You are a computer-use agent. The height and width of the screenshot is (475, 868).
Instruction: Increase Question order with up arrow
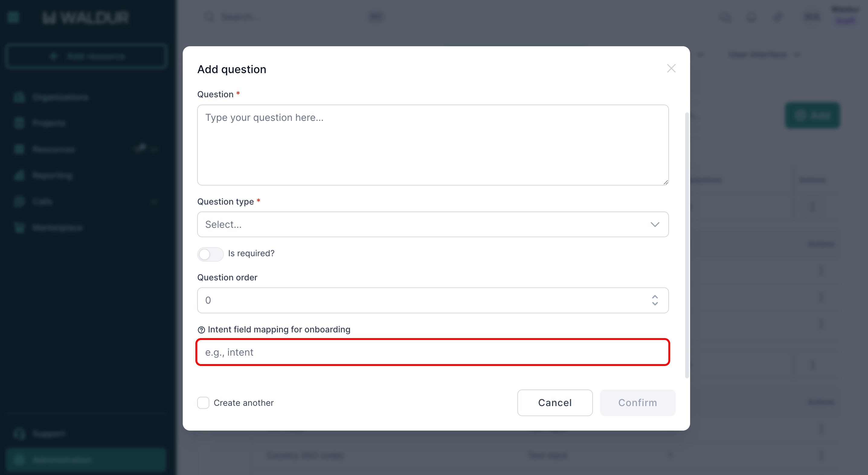click(655, 297)
